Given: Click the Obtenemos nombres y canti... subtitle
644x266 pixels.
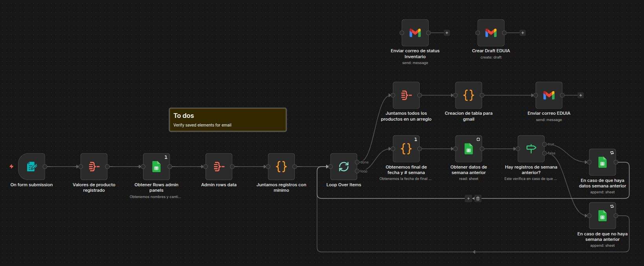Looking at the screenshot, I should point(156,197).
